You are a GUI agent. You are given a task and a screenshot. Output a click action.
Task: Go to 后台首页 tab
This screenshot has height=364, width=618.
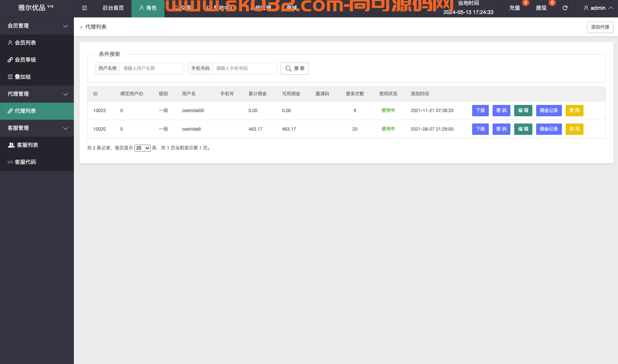point(113,8)
